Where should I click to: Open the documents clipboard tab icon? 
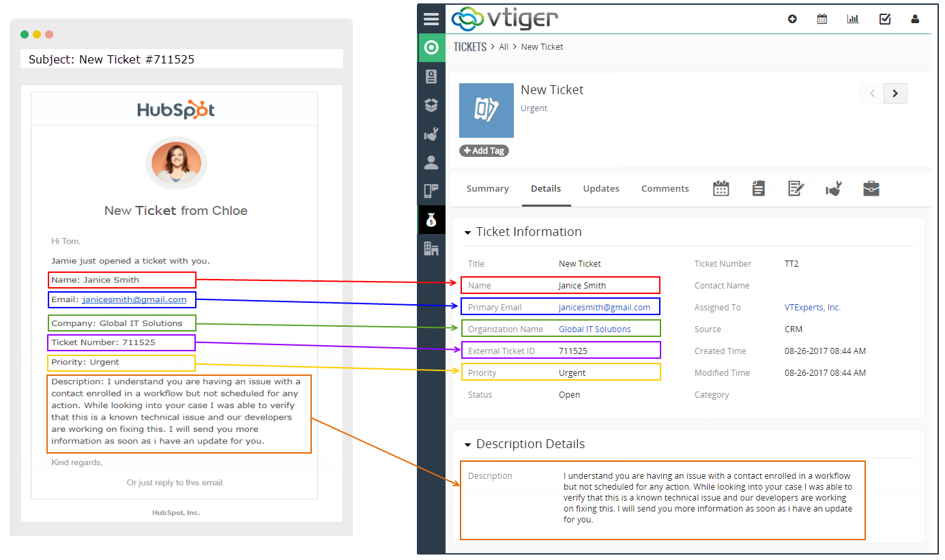[x=758, y=188]
